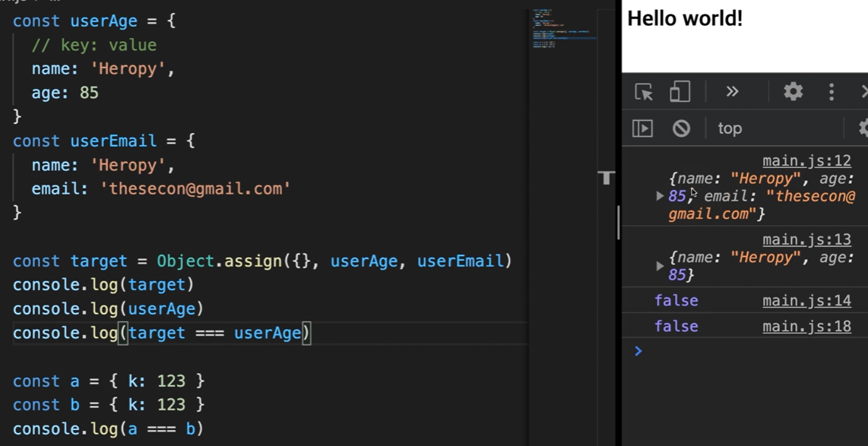
Task: Open the main.js:13 source link
Action: pos(807,239)
